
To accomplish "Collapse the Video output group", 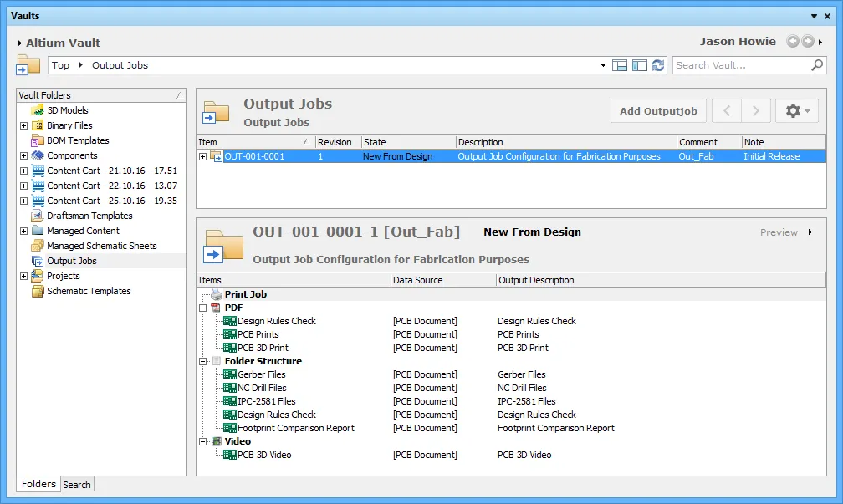I will (x=202, y=441).
